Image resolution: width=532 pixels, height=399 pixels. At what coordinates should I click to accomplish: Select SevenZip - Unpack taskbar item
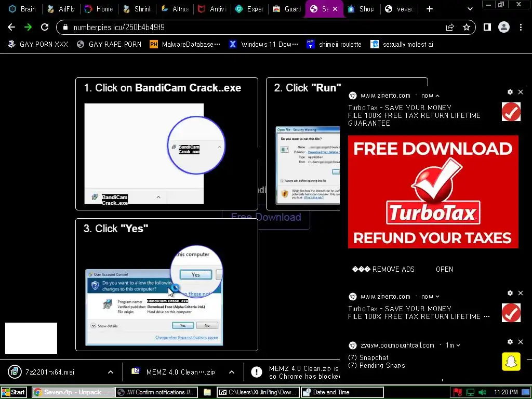click(x=73, y=392)
